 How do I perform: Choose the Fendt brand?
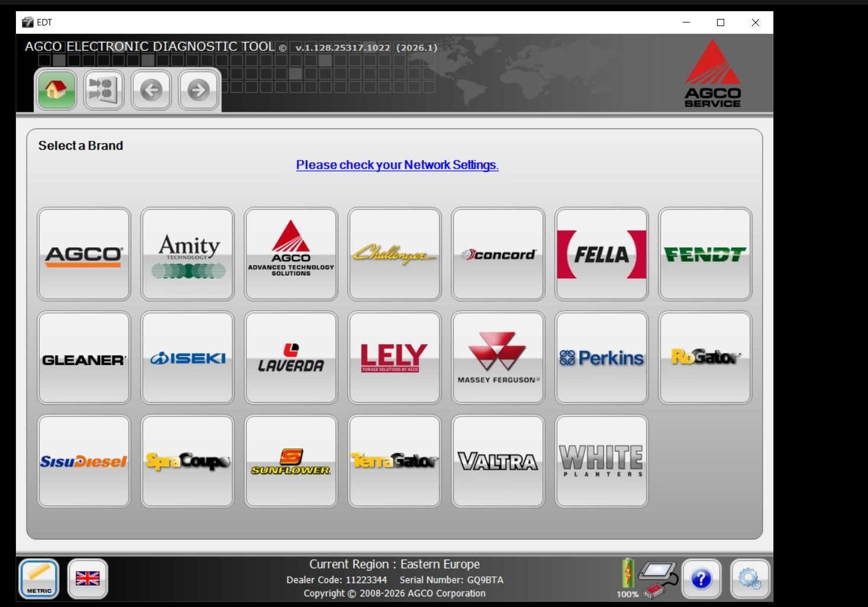[705, 254]
